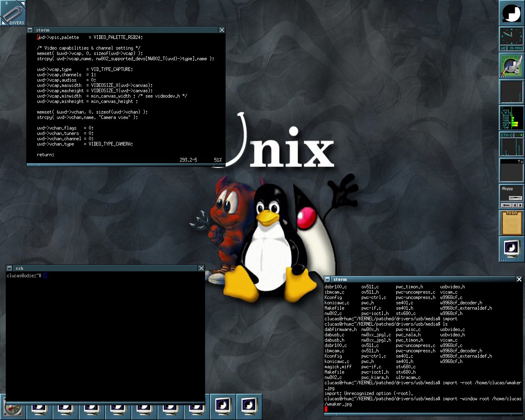Click the rightmost monitor icon in bottom row
This screenshot has height=420, width=525.
pyautogui.click(x=249, y=406)
